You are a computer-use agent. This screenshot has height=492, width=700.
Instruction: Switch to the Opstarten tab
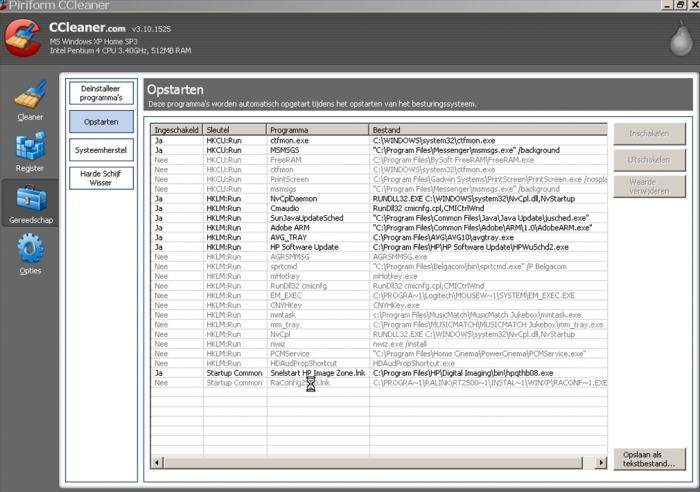point(101,122)
